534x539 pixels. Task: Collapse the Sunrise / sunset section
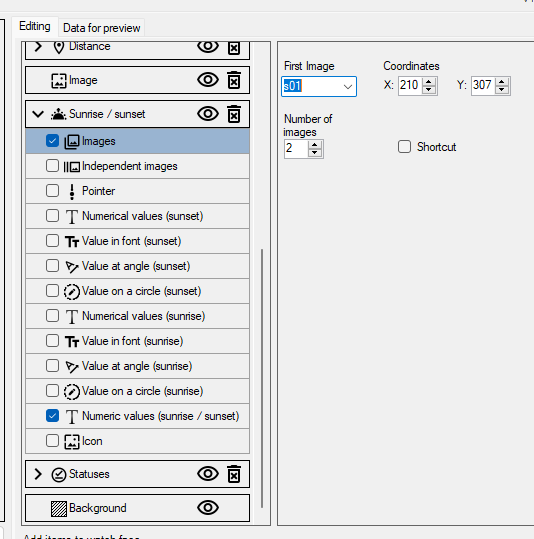(x=38, y=114)
